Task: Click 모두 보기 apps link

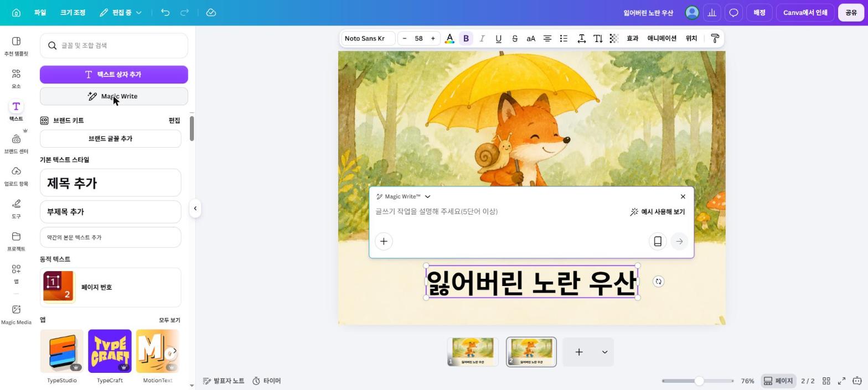Action: pos(169,320)
